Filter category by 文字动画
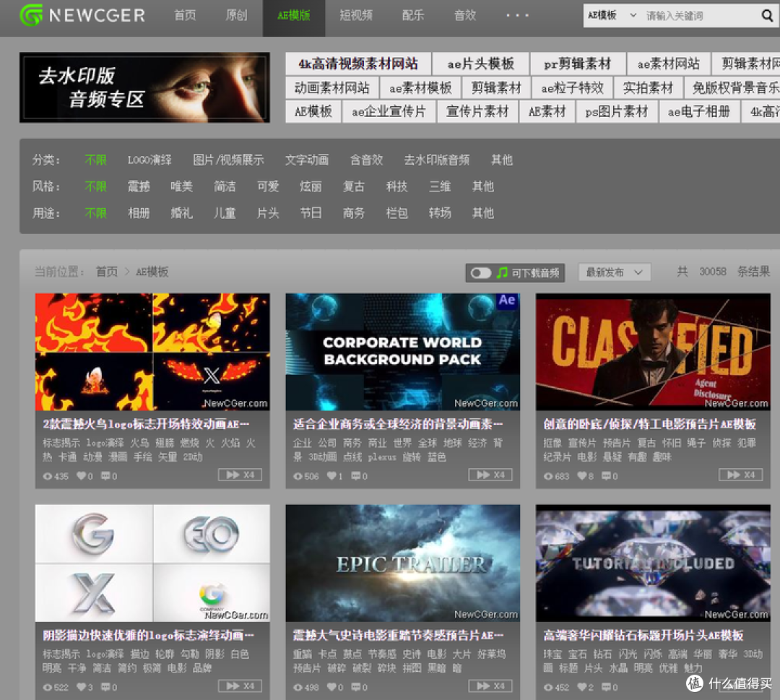The height and width of the screenshot is (700, 780). coord(306,160)
